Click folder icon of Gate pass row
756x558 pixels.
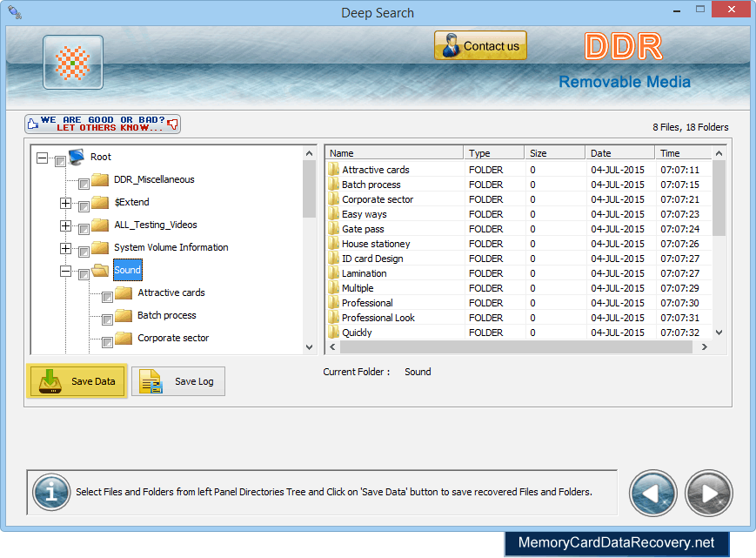[x=333, y=229]
